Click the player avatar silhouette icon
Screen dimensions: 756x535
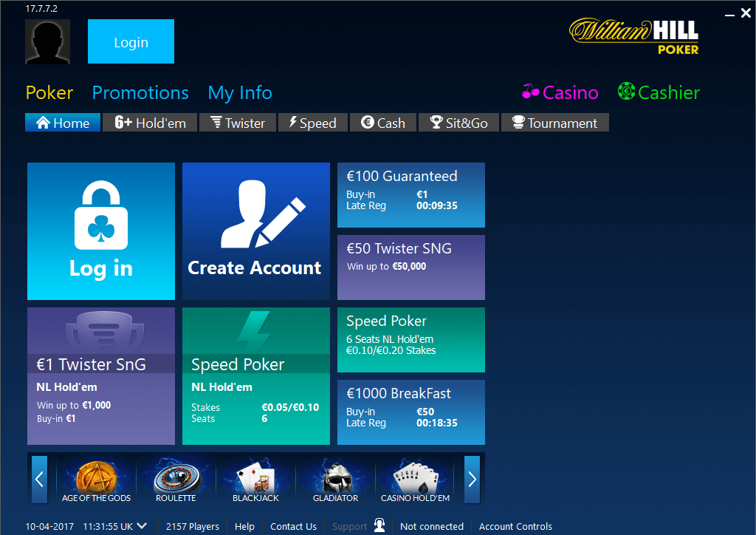[47, 41]
